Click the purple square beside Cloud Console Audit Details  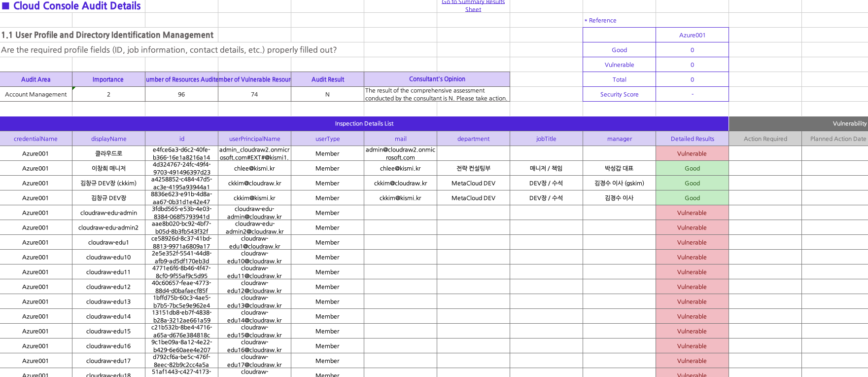point(6,6)
